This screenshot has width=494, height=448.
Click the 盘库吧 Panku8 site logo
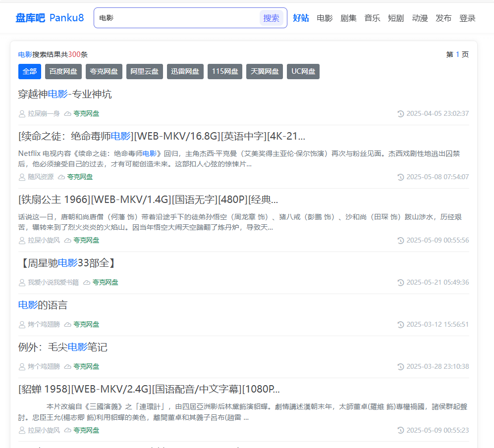[50, 18]
